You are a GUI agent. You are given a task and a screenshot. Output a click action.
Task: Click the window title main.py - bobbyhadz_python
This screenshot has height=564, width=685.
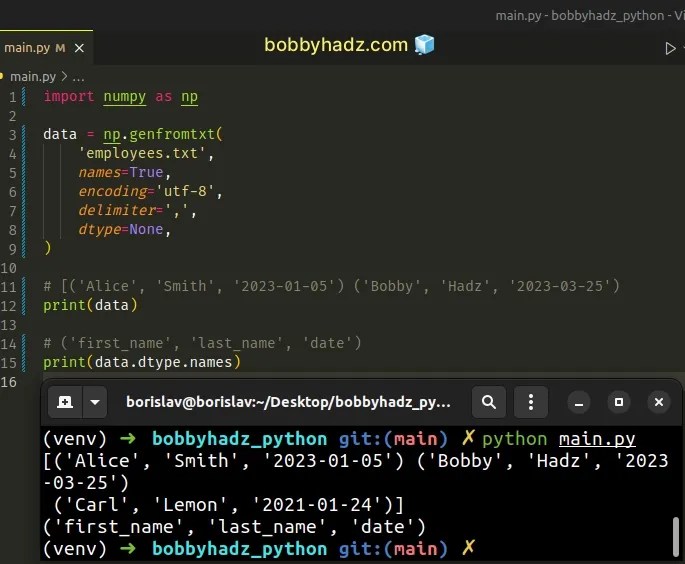pyautogui.click(x=590, y=16)
